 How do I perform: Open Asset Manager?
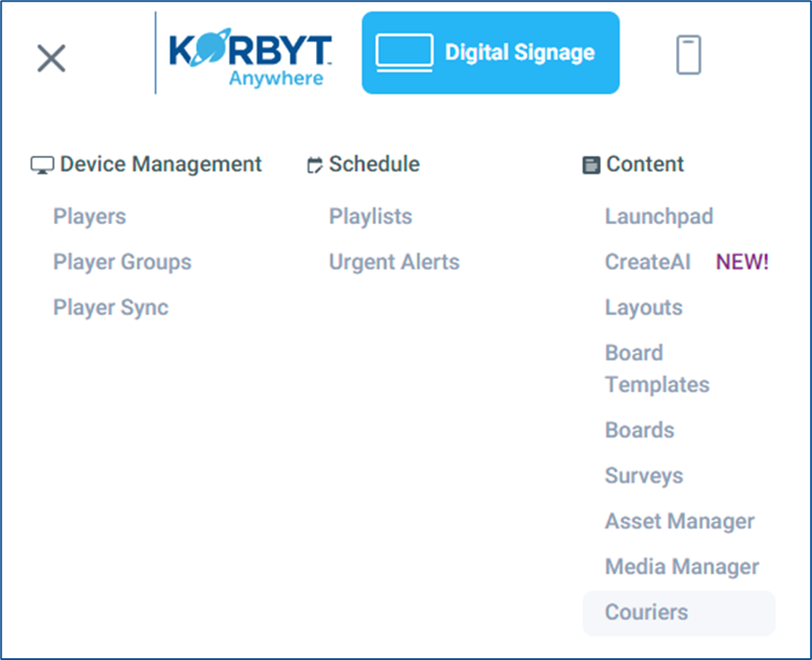pos(680,521)
